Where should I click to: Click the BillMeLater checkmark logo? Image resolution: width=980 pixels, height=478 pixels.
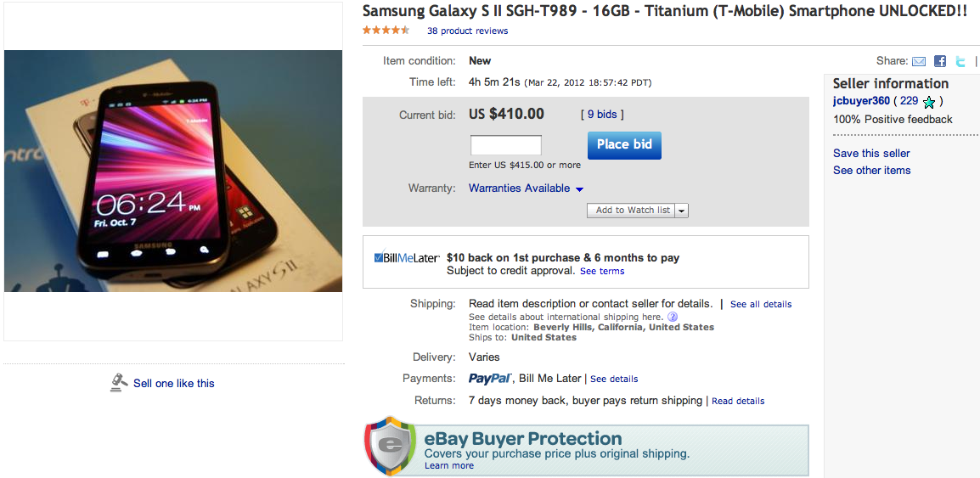407,257
